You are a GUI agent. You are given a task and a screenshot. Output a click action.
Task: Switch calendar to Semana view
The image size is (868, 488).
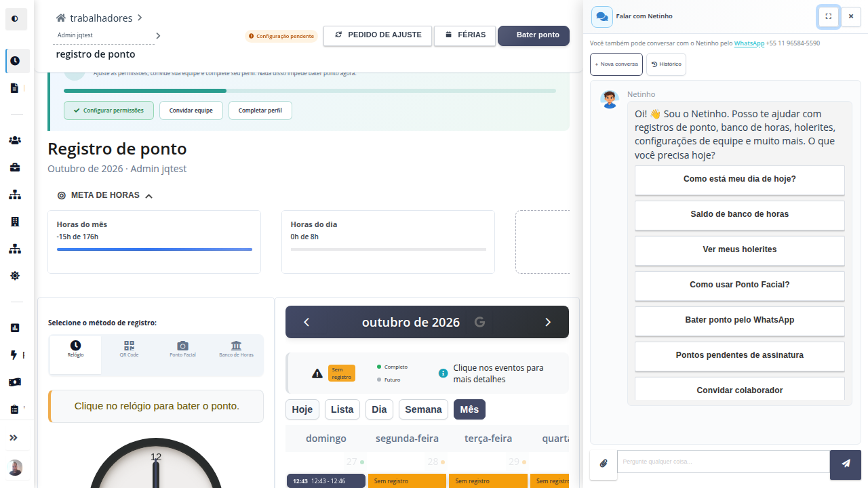424,409
